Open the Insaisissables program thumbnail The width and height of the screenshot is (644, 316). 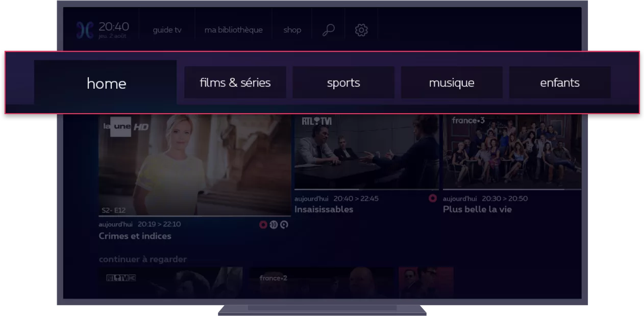click(366, 152)
